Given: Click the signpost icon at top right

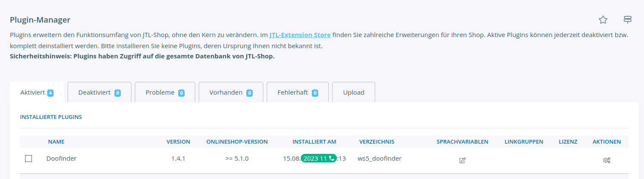Looking at the screenshot, I should (628, 20).
